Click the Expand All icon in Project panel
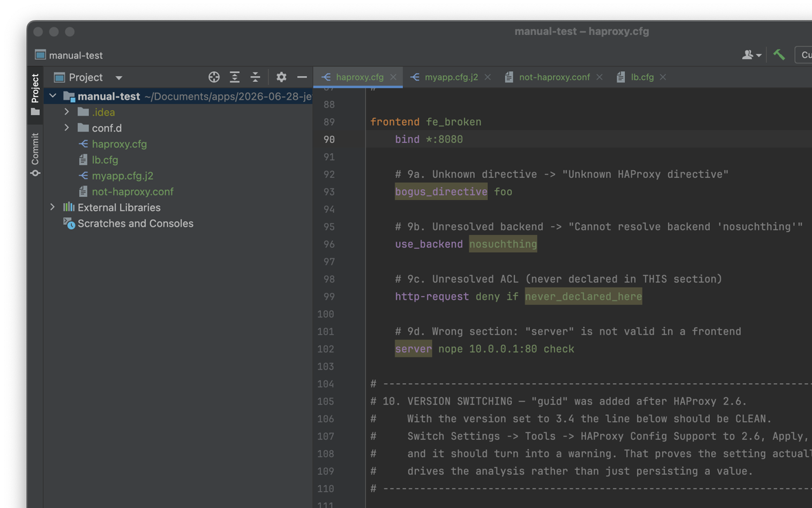Image resolution: width=812 pixels, height=508 pixels. coord(235,77)
